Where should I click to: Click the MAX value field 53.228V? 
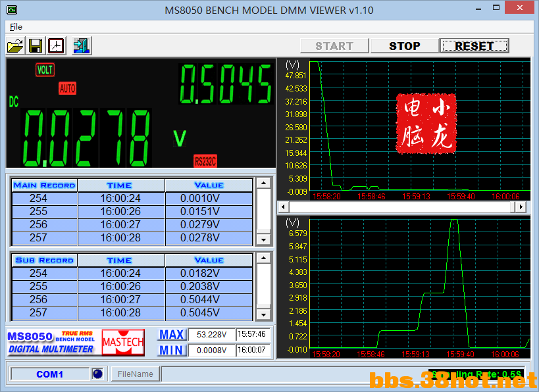tap(212, 335)
